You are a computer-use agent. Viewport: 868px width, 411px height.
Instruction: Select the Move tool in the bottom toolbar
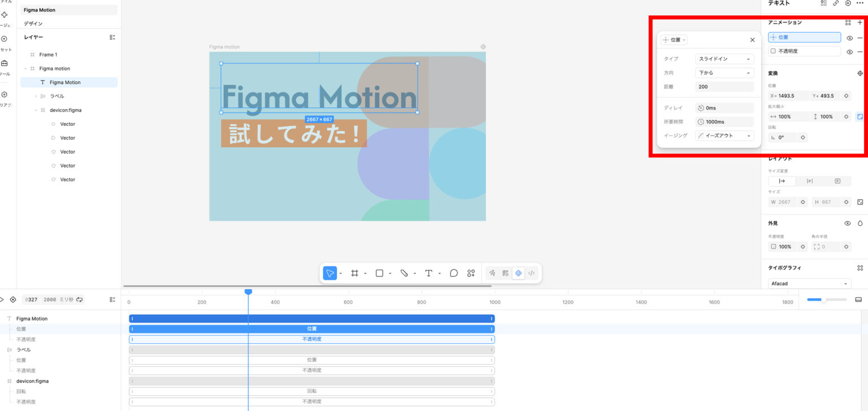[x=330, y=273]
